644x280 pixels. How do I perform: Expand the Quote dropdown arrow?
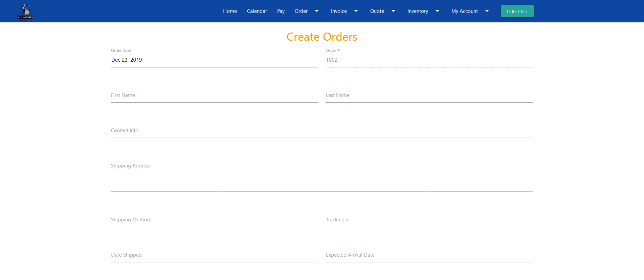393,11
